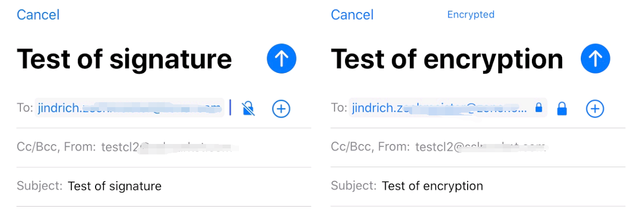Tap the Encrypted status label
The image size is (644, 222).
pos(471,15)
